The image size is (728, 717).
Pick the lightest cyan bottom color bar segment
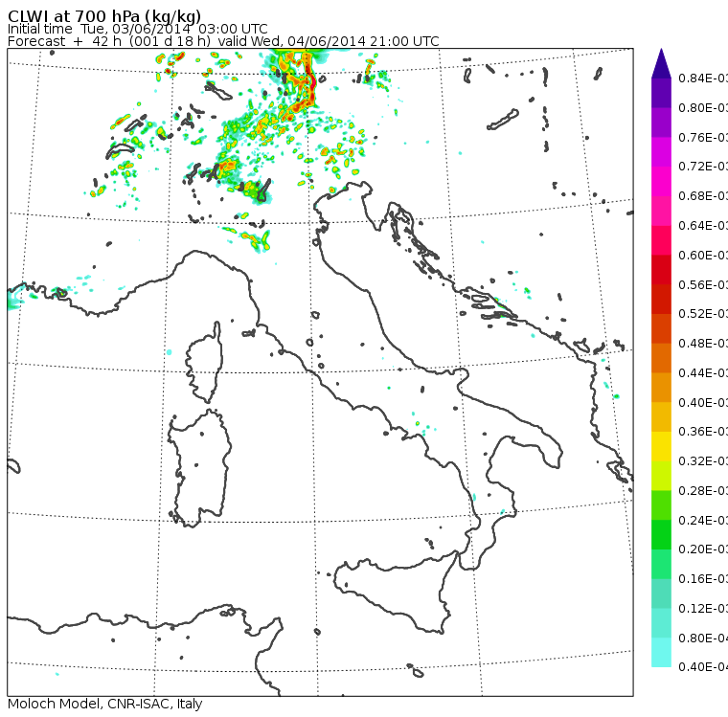(661, 653)
